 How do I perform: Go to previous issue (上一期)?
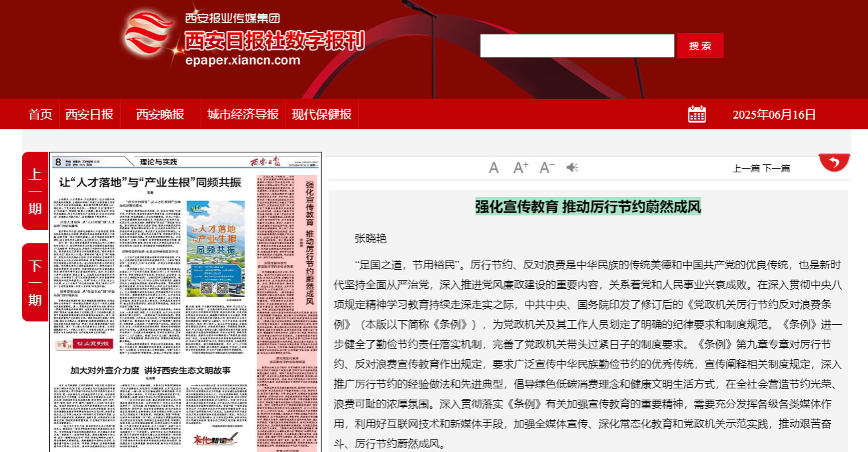[x=35, y=192]
